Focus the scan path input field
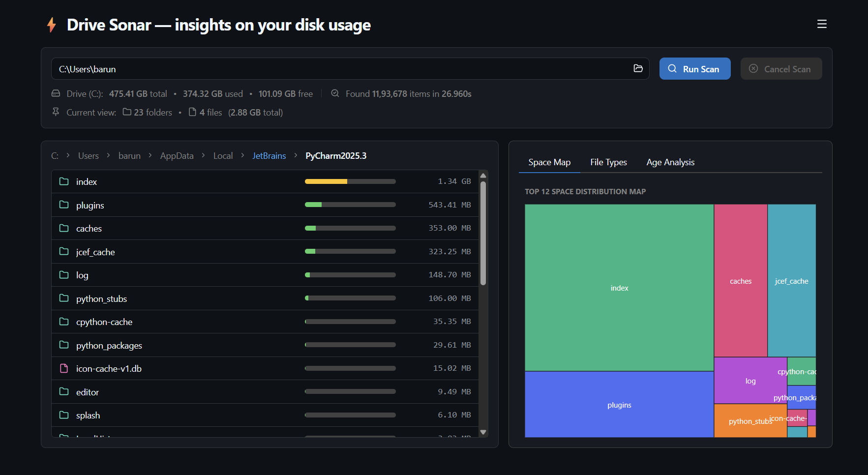The image size is (868, 475). tap(350, 69)
